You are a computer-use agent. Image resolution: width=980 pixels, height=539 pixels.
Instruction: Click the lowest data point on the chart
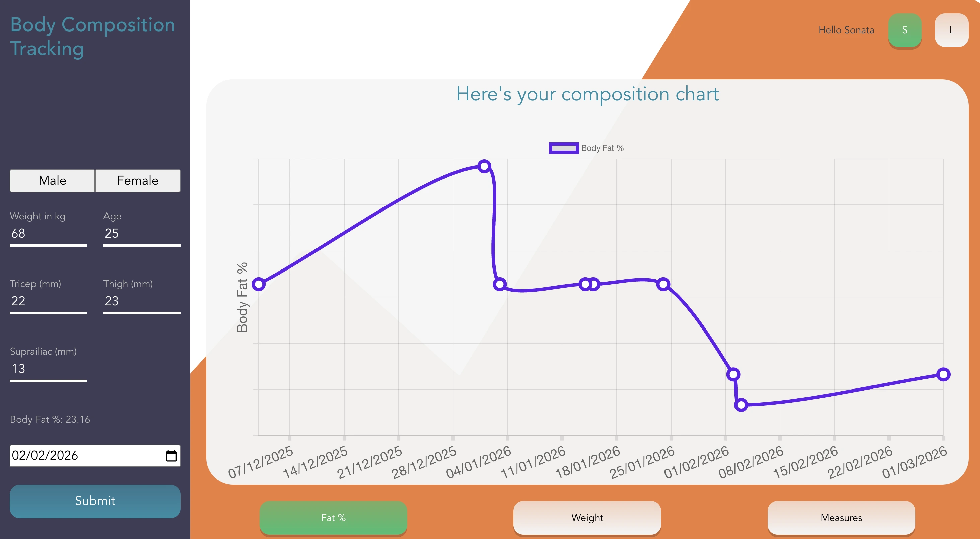(x=741, y=405)
